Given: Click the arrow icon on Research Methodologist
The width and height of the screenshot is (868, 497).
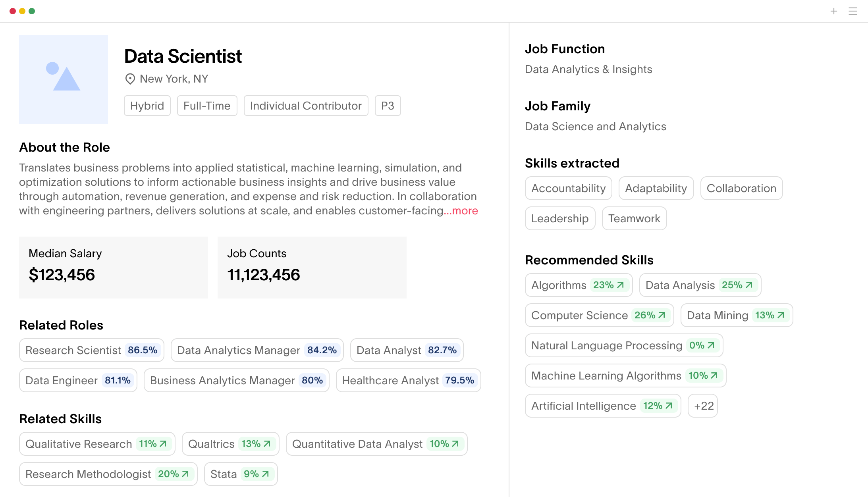Looking at the screenshot, I should tap(185, 474).
